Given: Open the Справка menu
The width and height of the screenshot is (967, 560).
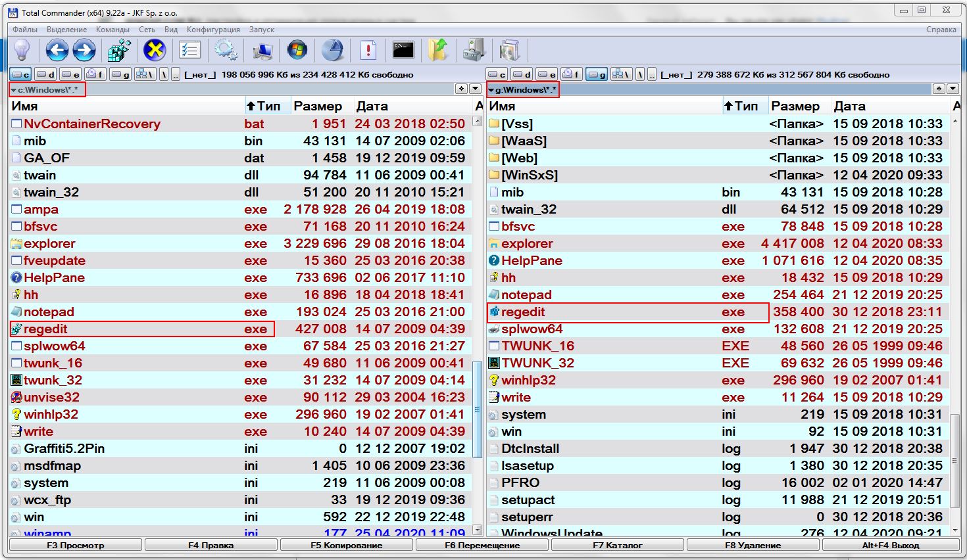Looking at the screenshot, I should tap(941, 30).
